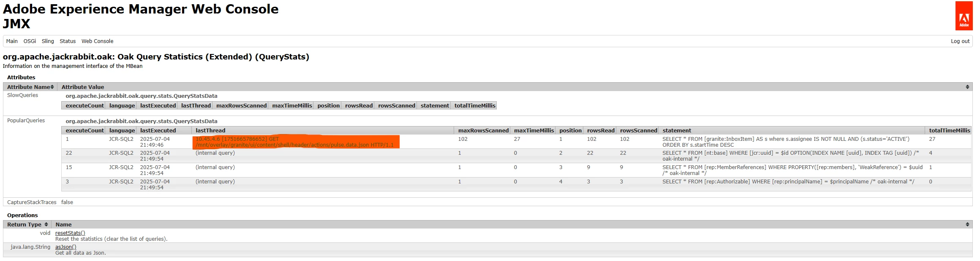Sort operations Name column arrow icon
Screen dimensions: 980x261
967,224
